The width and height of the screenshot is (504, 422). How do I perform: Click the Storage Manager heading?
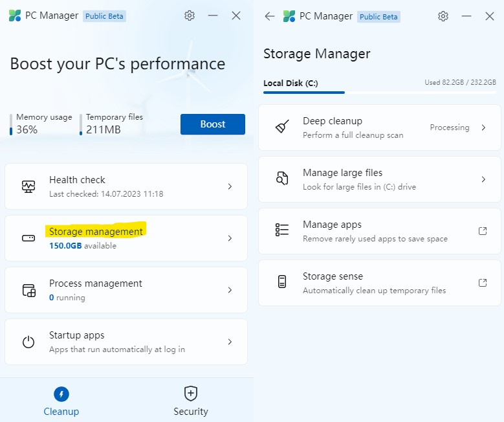coord(317,54)
